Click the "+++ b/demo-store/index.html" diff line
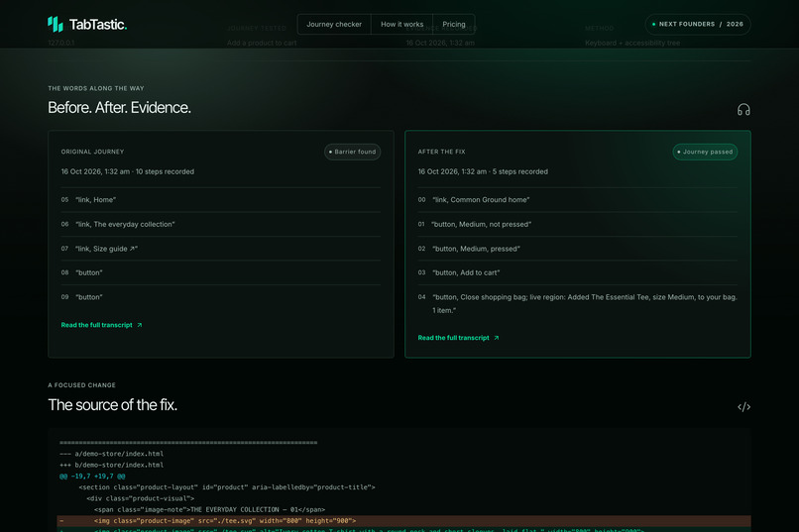799x532 pixels. [112, 465]
